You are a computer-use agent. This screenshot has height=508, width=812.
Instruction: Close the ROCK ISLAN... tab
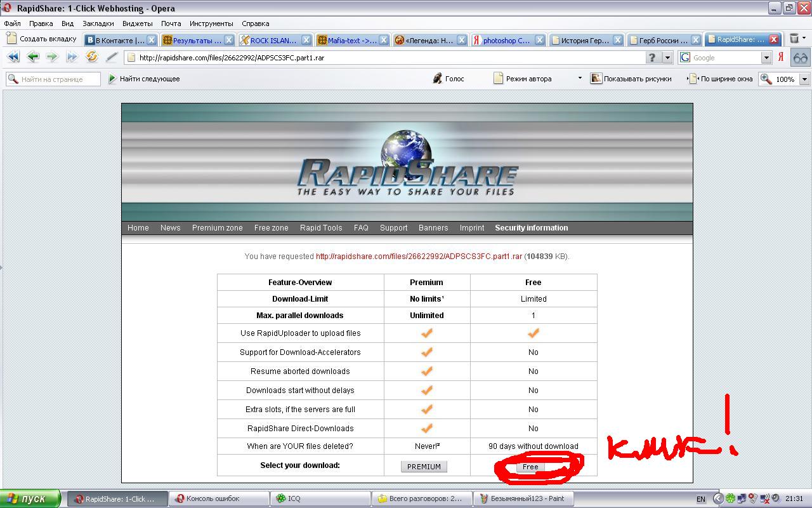pyautogui.click(x=306, y=39)
